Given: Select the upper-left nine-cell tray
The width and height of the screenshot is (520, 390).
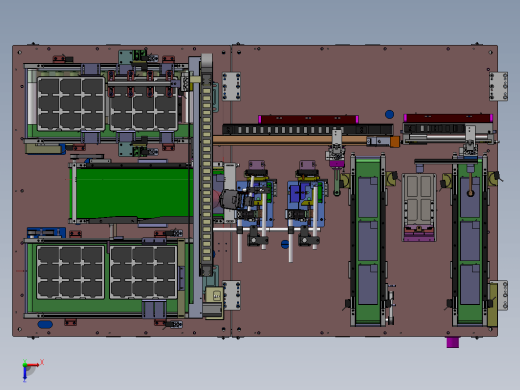Looking at the screenshot, I should coord(71,104).
